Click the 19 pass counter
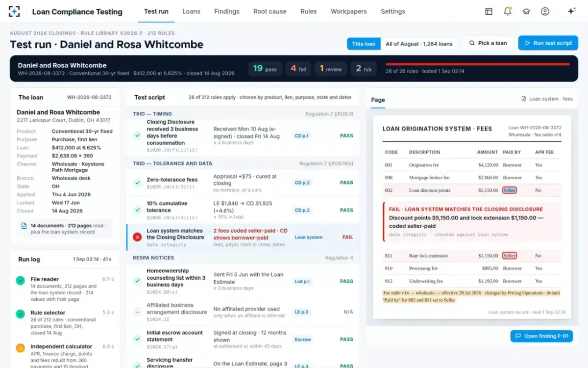The image size is (588, 368). 265,69
